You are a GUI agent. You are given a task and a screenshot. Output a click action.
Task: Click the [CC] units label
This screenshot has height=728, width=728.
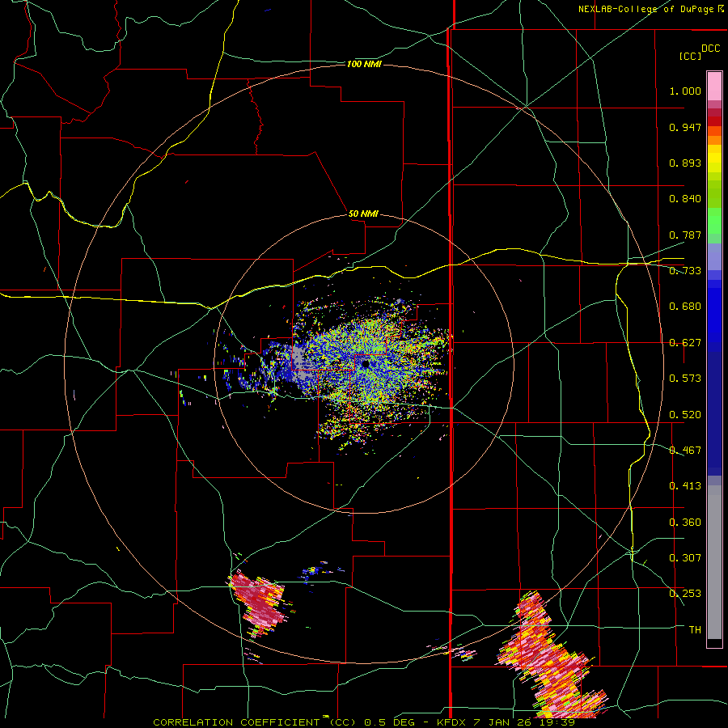click(x=690, y=56)
